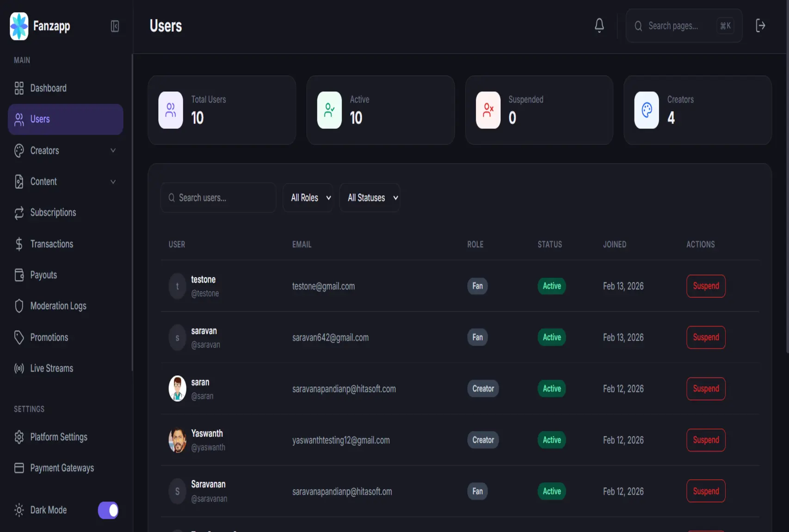Click the Live Streams broadcast icon
The image size is (789, 532).
pos(19,368)
